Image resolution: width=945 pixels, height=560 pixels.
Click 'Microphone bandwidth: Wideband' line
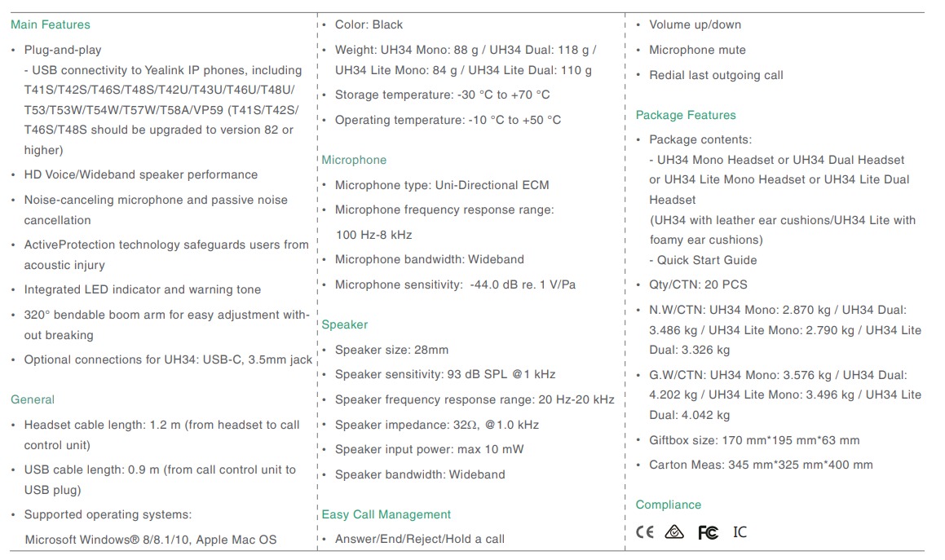point(430,260)
